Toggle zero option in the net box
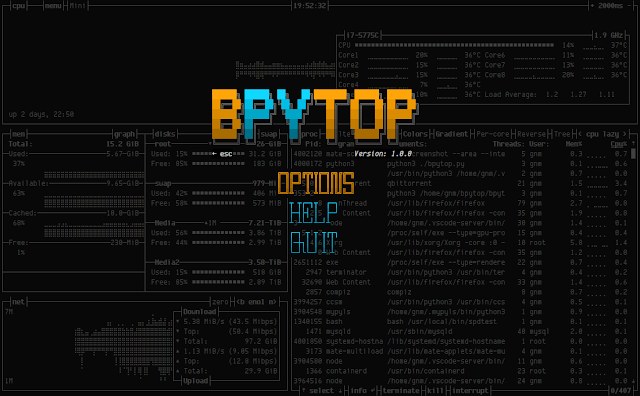640x396 pixels. (x=220, y=302)
